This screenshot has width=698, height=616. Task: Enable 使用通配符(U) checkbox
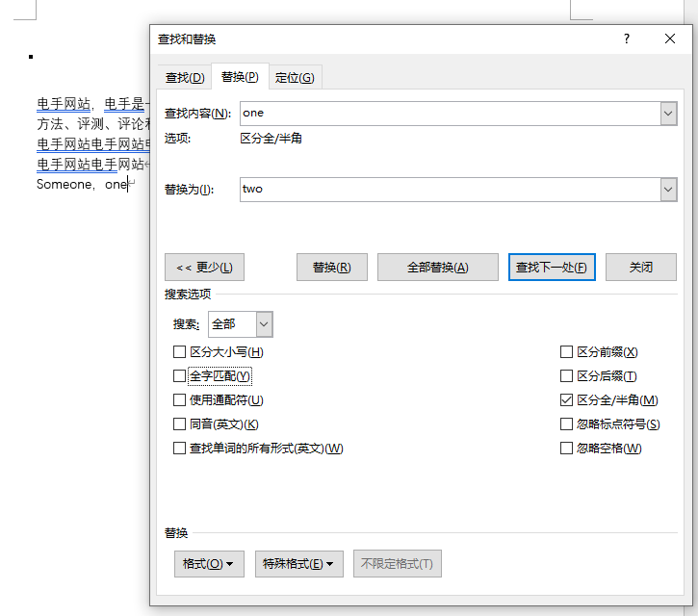pyautogui.click(x=179, y=400)
